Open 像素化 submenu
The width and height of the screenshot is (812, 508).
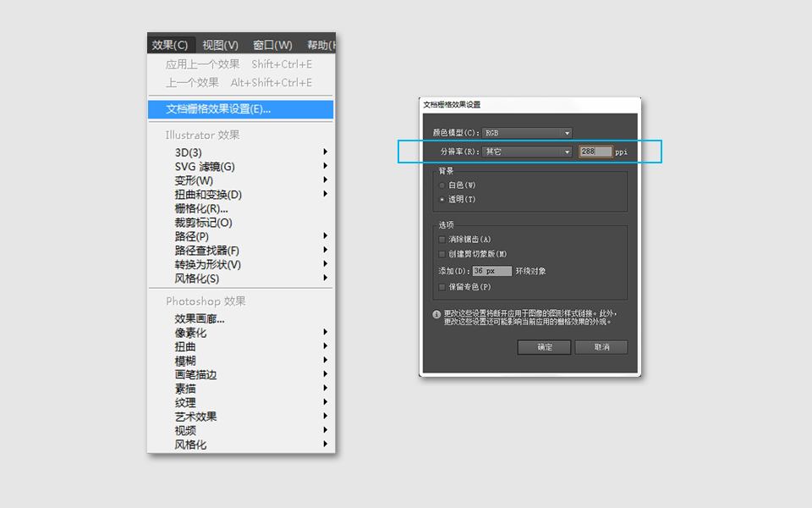(241, 333)
